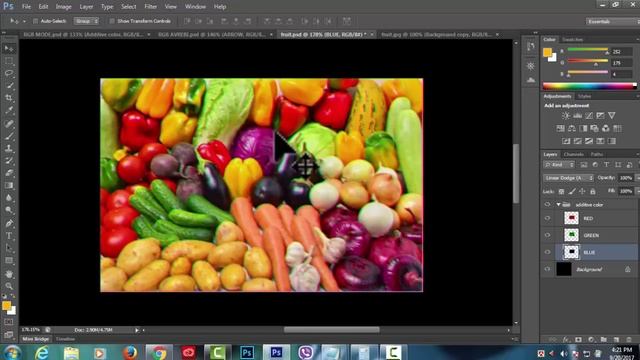Hide the BLUE layer
Image resolution: width=640 pixels, height=360 pixels.
[x=547, y=252]
